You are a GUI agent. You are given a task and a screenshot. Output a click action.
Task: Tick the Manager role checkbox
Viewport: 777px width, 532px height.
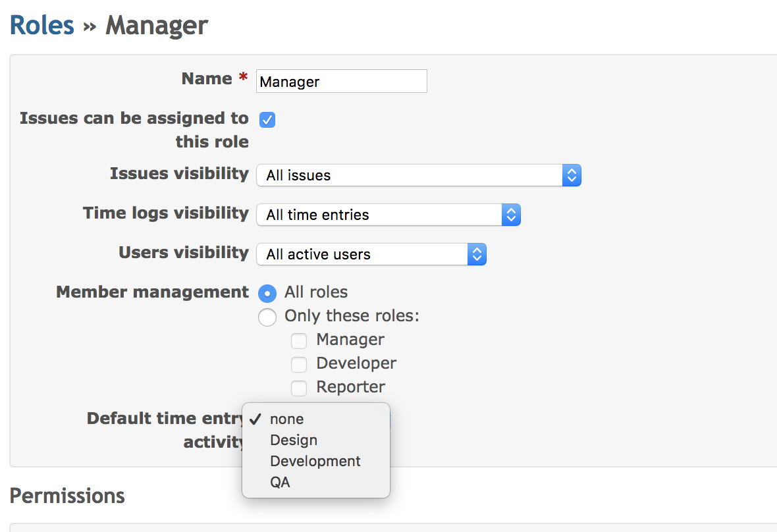299,341
